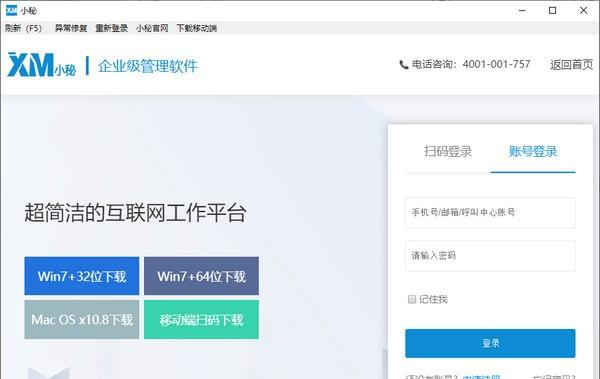Maximize the 小秘 window
This screenshot has height=379, width=600.
point(553,10)
